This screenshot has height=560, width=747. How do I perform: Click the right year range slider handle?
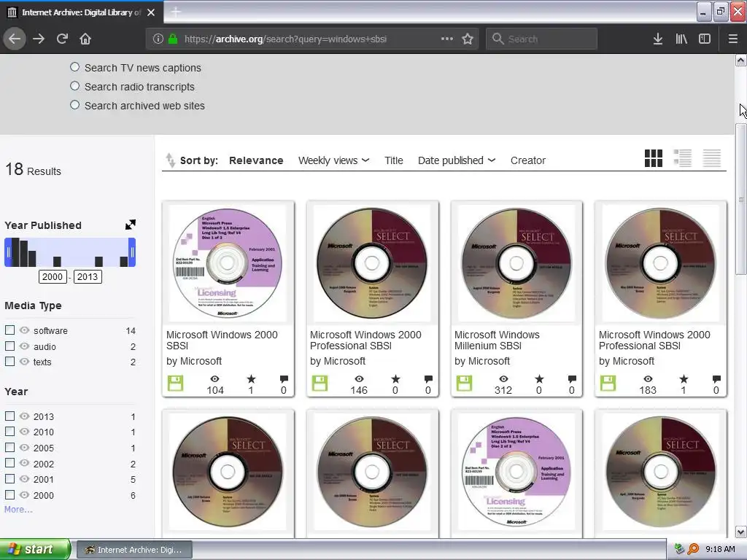pos(132,252)
